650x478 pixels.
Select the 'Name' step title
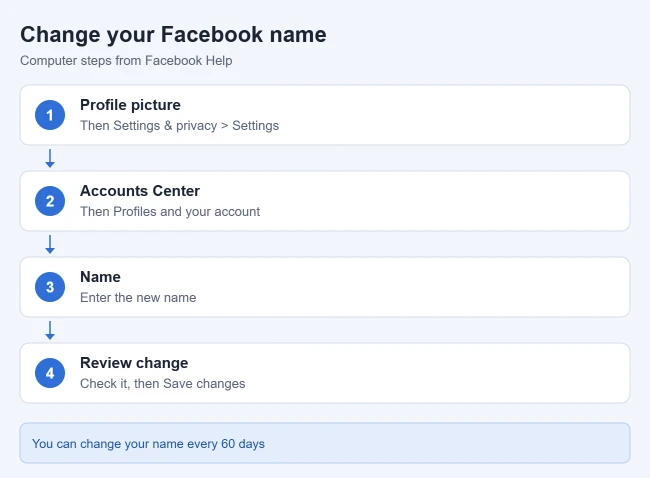coord(100,277)
